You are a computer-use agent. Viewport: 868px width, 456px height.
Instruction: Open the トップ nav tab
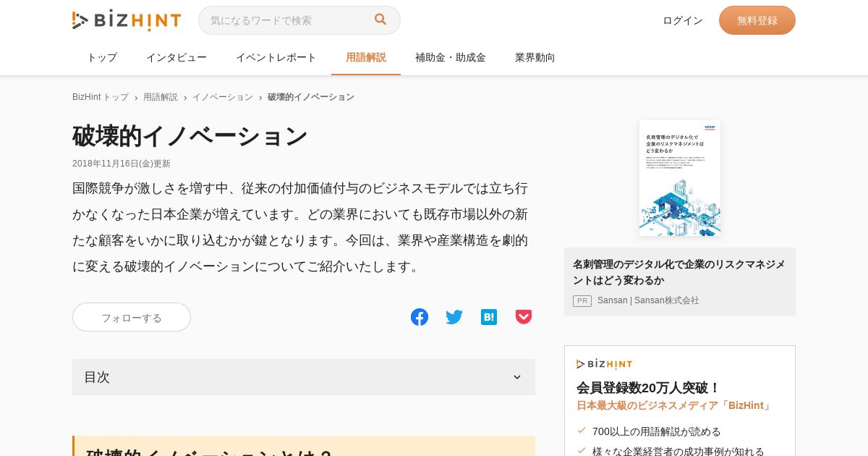pyautogui.click(x=102, y=57)
